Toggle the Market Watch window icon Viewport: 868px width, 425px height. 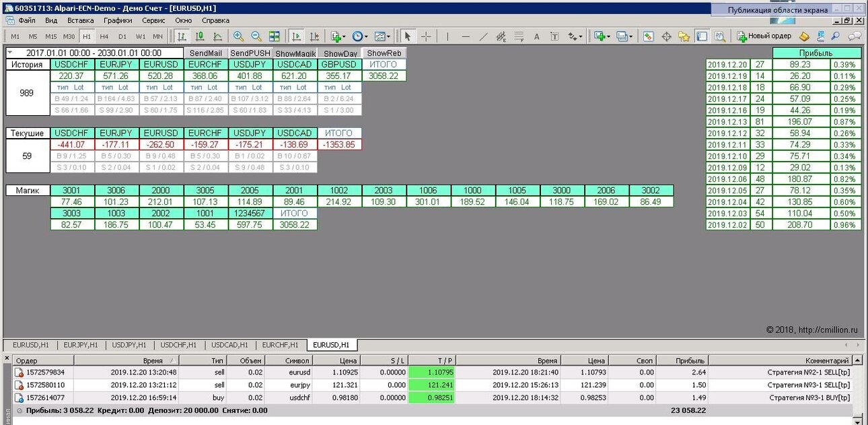click(648, 36)
